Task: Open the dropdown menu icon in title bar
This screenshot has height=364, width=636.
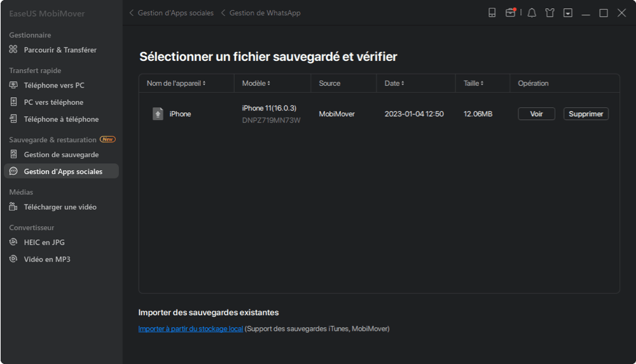Action: [x=568, y=13]
